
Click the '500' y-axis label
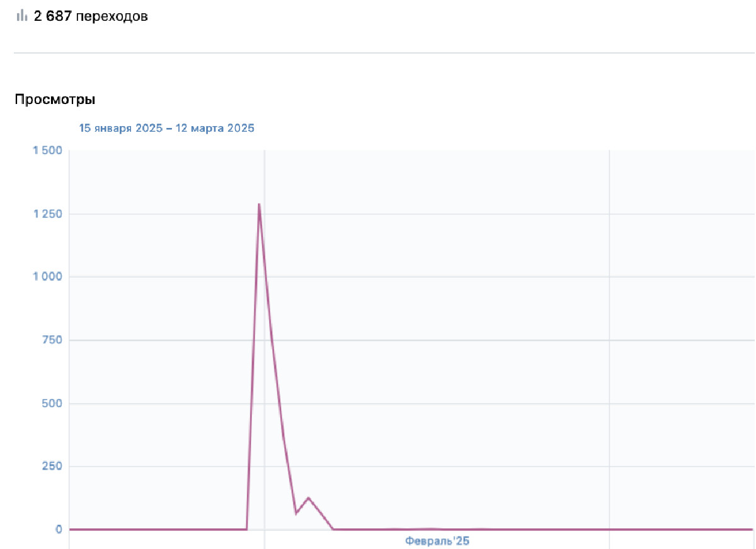tap(52, 403)
